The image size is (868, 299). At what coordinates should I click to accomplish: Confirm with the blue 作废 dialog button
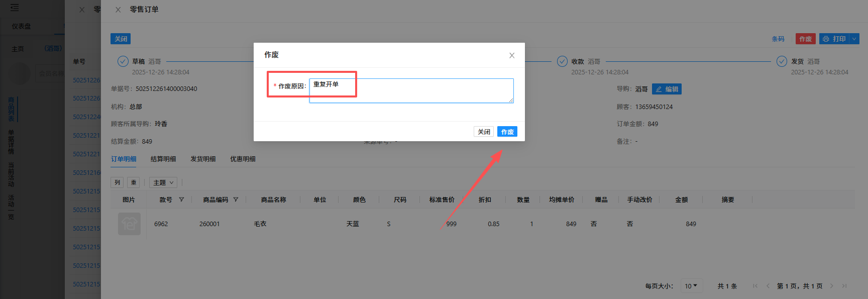pos(507,132)
